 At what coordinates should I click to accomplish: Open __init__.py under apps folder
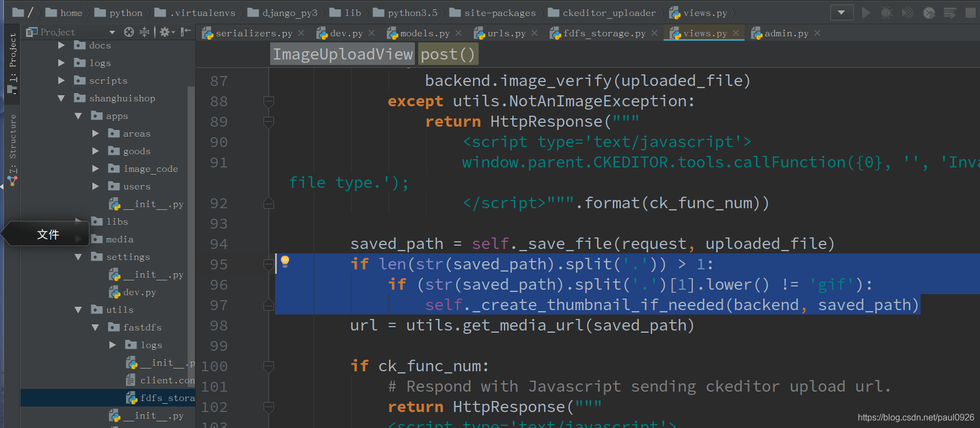(146, 204)
